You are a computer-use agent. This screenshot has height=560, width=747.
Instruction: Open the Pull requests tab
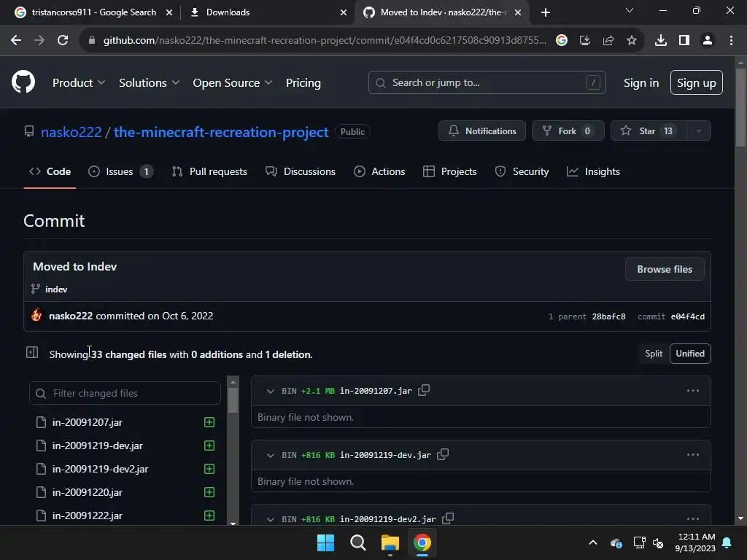click(x=209, y=171)
